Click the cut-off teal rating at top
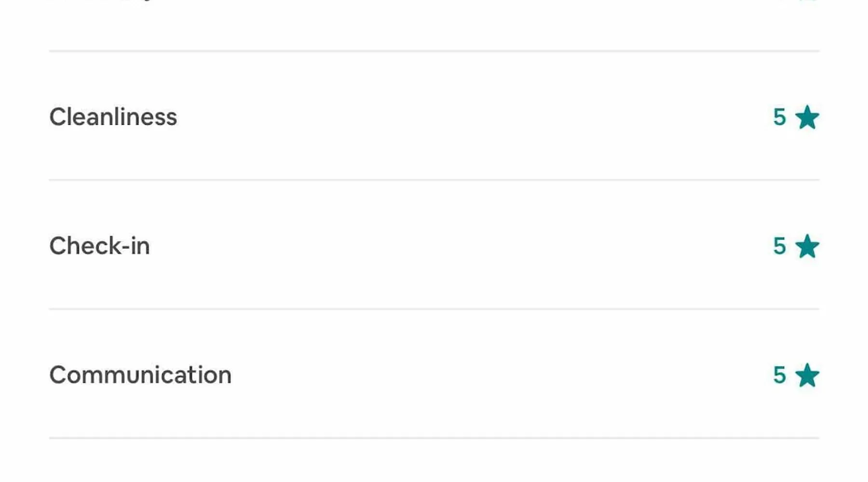This screenshot has width=868, height=482. (x=805, y=1)
